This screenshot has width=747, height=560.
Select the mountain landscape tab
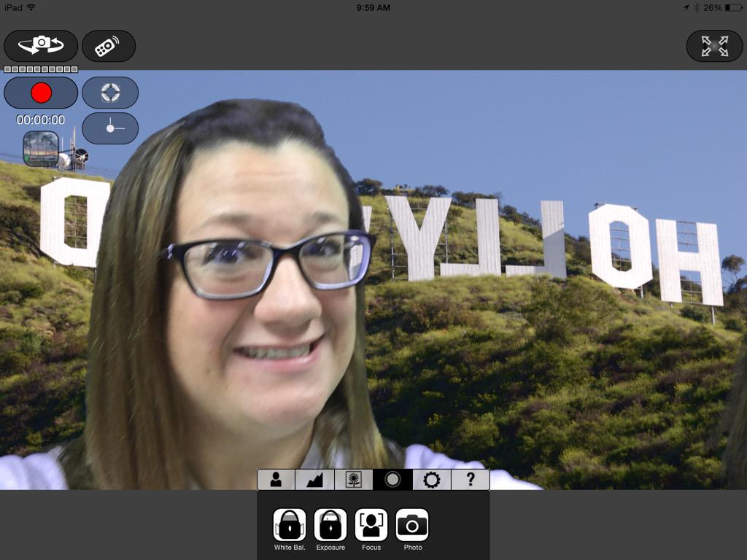314,480
